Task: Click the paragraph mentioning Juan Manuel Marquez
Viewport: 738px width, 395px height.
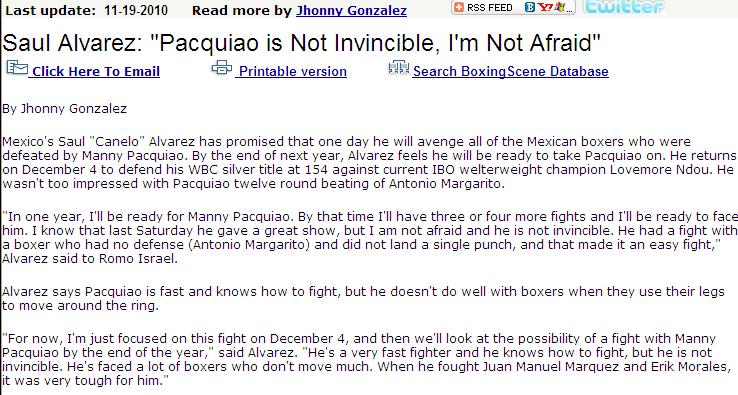Action: click(367, 359)
